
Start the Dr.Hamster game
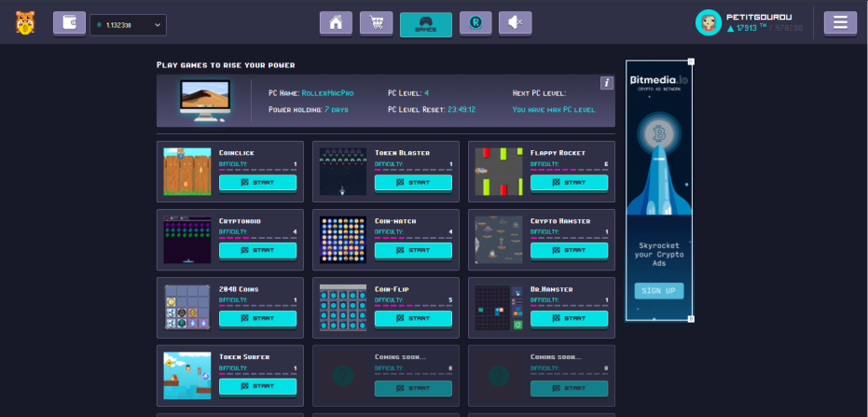[569, 318]
